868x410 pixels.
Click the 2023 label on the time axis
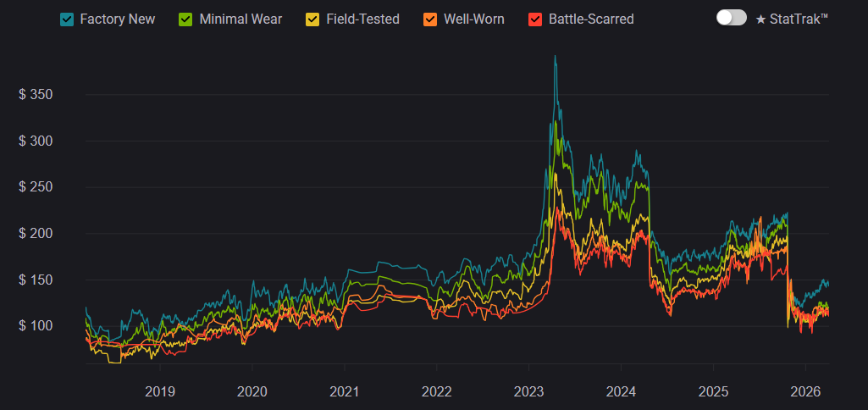(528, 392)
